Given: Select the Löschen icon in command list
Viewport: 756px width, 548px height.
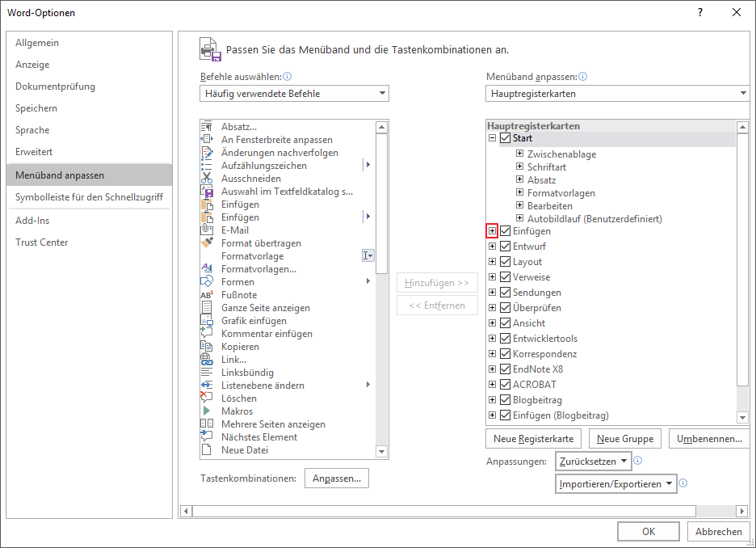Looking at the screenshot, I should click(x=206, y=398).
